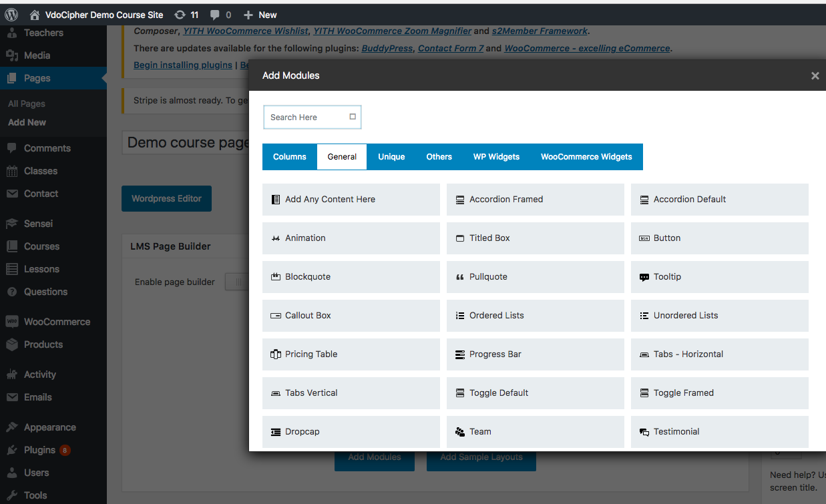Click the Wordpress Editor button behind the dialog

tap(166, 199)
